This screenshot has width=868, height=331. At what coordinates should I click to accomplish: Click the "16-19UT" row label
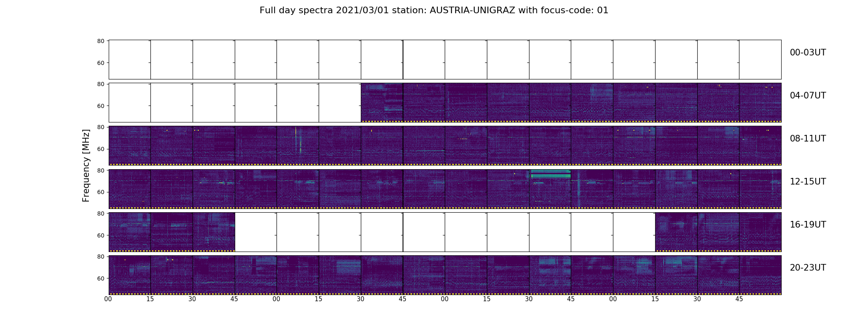pos(808,225)
